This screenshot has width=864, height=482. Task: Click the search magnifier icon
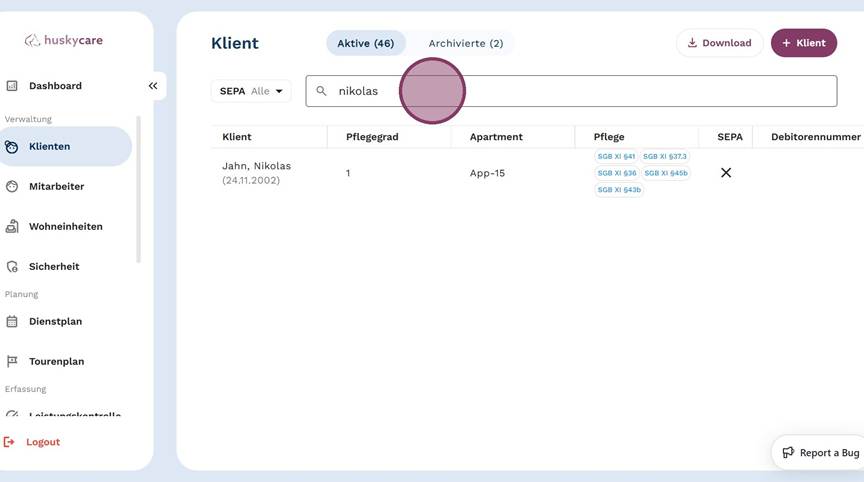click(x=321, y=91)
